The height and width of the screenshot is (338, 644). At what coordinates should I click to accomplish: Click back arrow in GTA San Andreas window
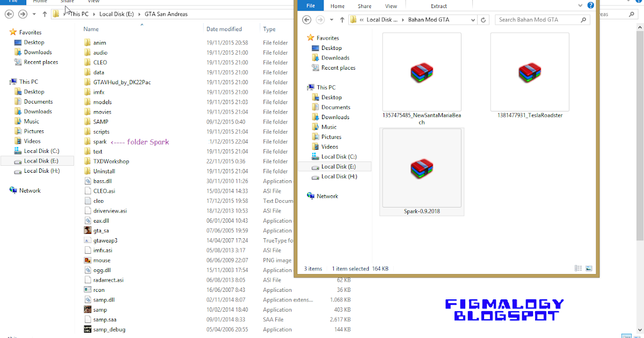click(9, 14)
